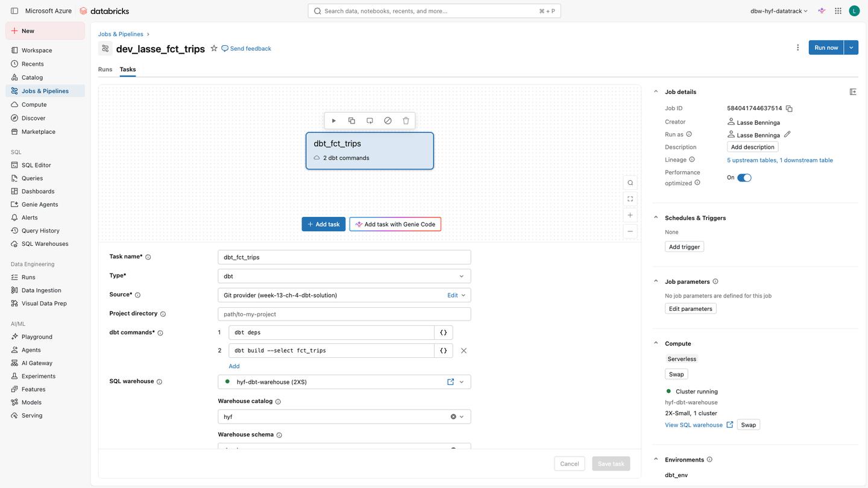Collapse the Environments section
This screenshot has width=868, height=488.
click(x=656, y=460)
